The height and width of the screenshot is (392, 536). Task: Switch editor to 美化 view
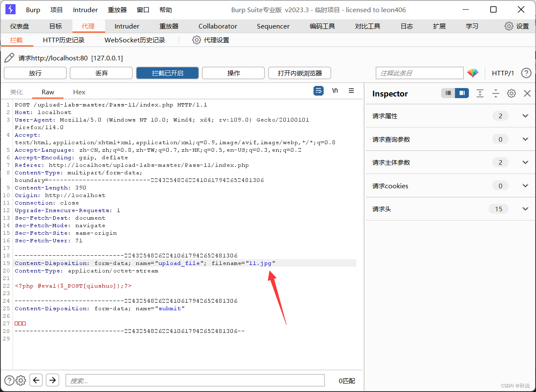(16, 92)
